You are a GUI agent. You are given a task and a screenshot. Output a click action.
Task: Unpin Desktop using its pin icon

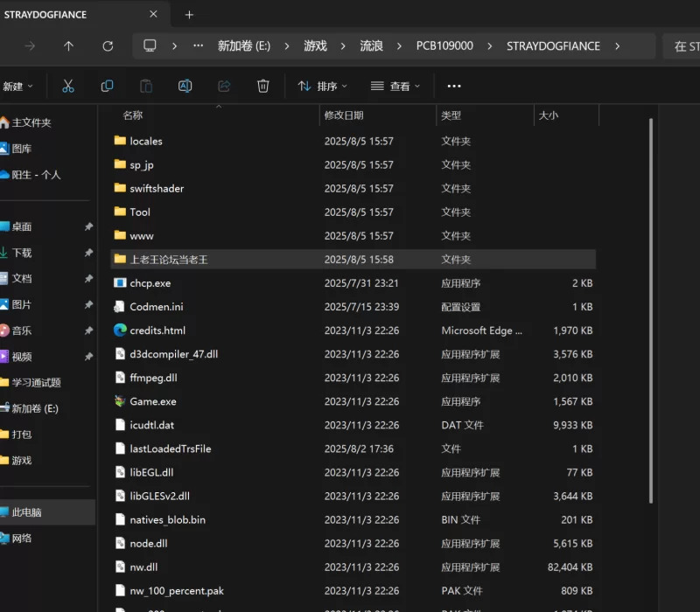click(88, 226)
